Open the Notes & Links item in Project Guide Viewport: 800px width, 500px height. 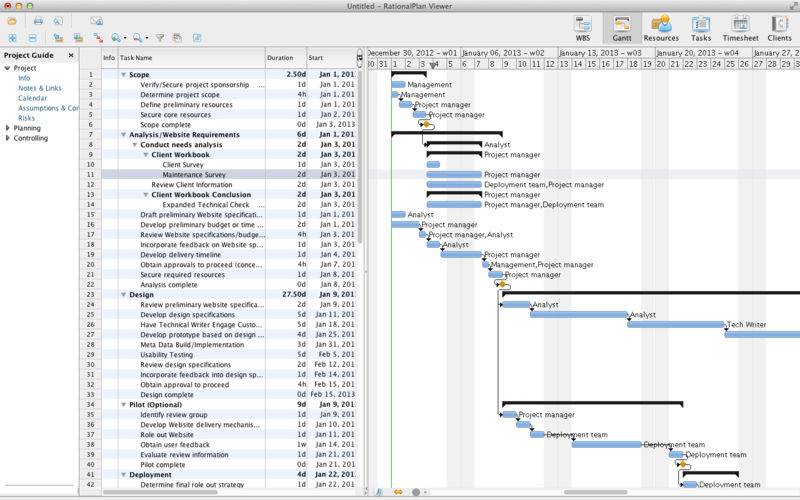[x=40, y=88]
